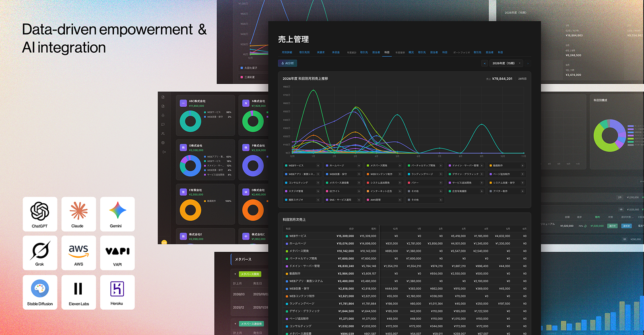Switch to the 月別詳細 tab
Image resolution: width=644 pixels, height=335 pixels.
pyautogui.click(x=287, y=52)
